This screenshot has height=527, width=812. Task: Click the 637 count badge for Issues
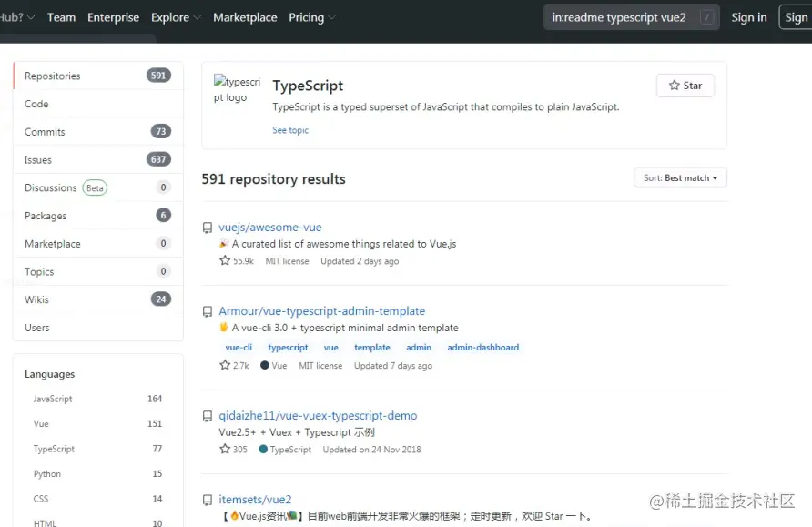[x=158, y=159]
